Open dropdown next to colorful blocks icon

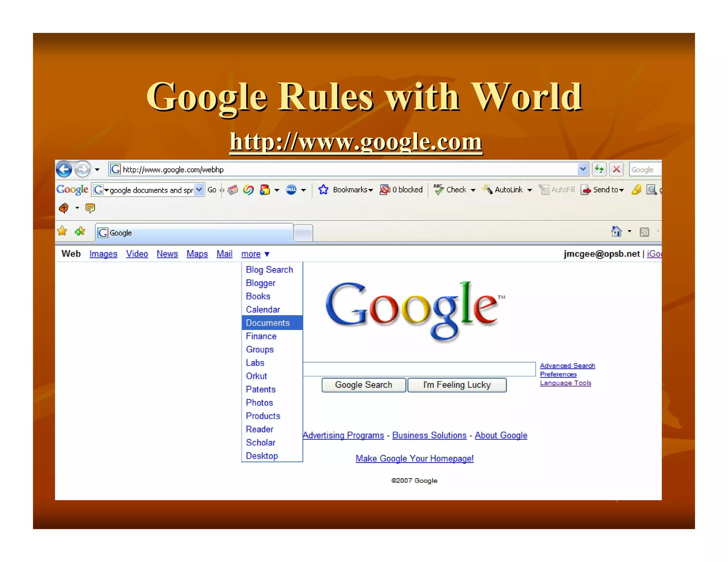click(x=277, y=190)
